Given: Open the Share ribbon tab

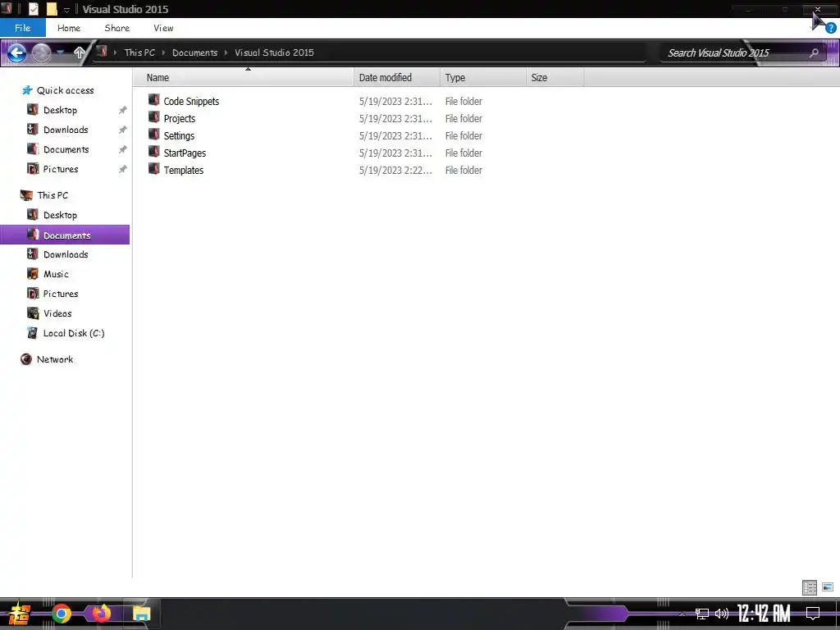Looking at the screenshot, I should click(116, 28).
